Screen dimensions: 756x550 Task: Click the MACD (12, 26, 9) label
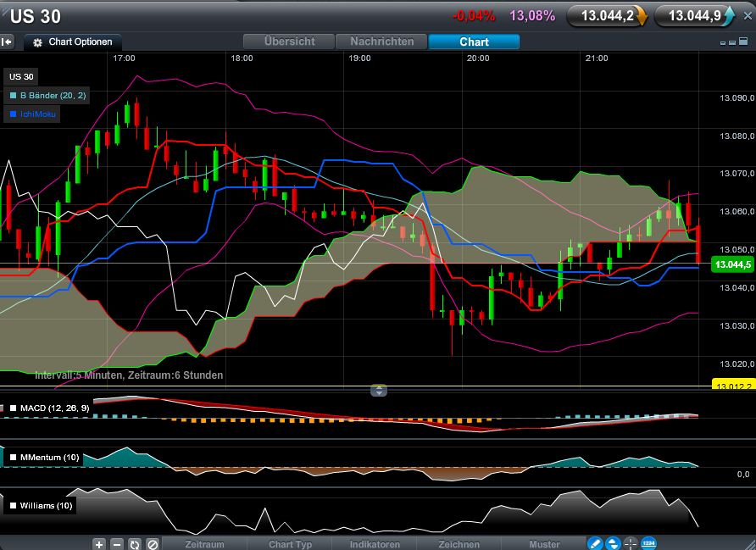pos(54,408)
